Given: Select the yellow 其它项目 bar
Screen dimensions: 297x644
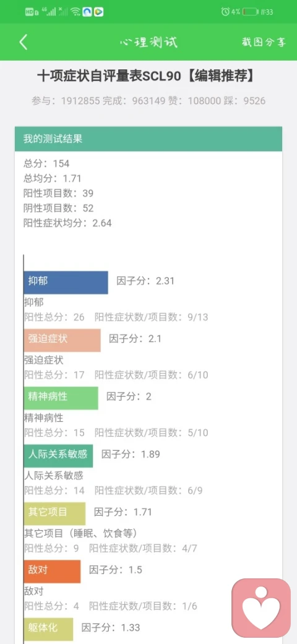Looking at the screenshot, I should click(54, 513).
